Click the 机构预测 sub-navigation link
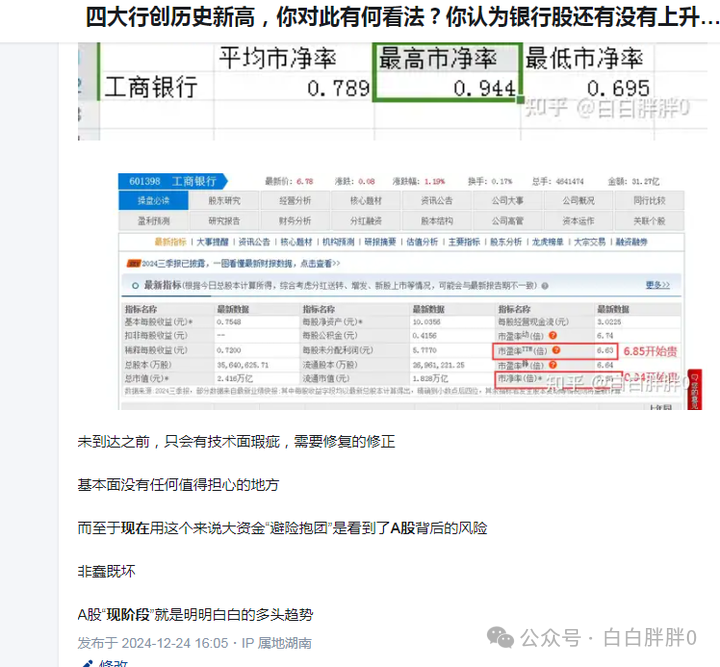Viewport: 720px width, 667px height. (338, 242)
